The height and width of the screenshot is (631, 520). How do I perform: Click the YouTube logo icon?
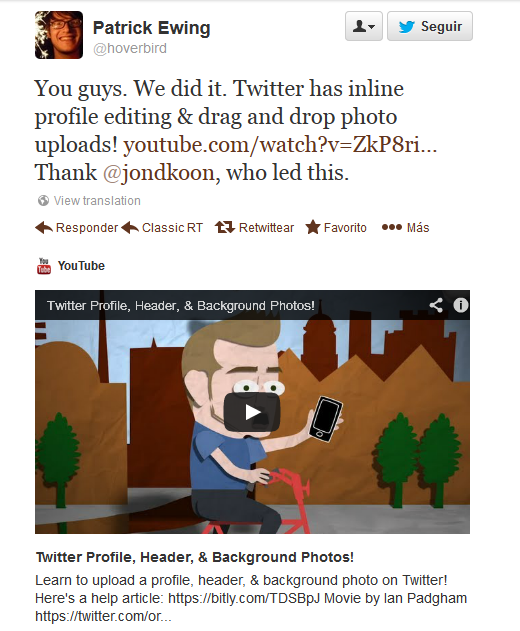(x=43, y=266)
